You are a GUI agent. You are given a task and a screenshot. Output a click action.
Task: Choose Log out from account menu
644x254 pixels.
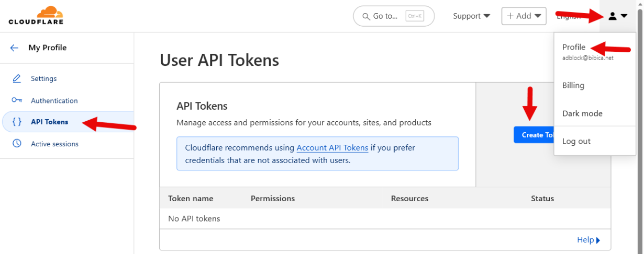576,141
